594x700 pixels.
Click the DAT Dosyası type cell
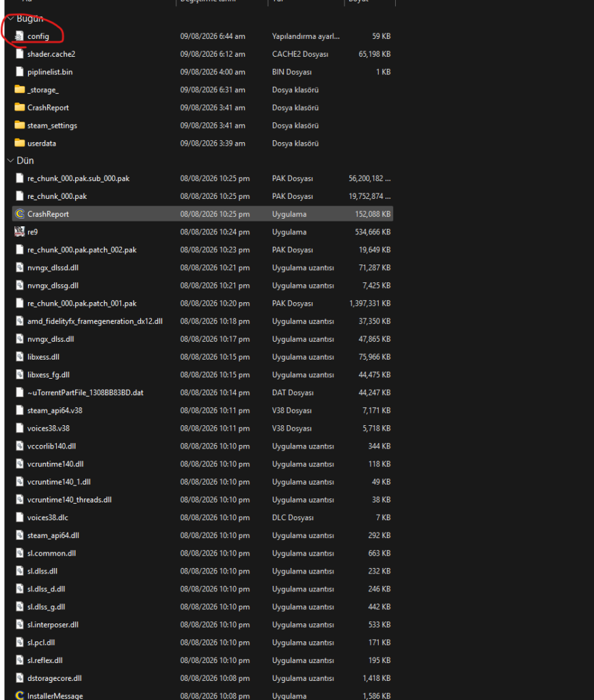[x=293, y=392]
